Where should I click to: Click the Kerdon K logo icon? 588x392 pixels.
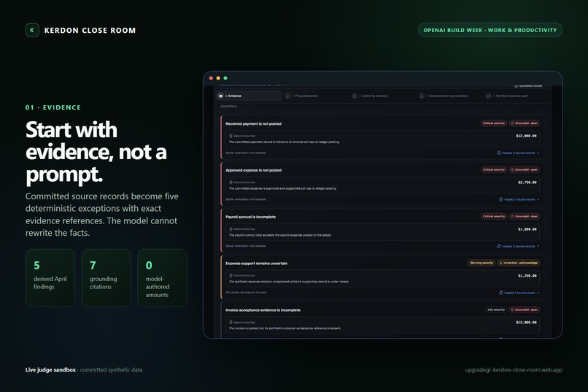click(32, 30)
